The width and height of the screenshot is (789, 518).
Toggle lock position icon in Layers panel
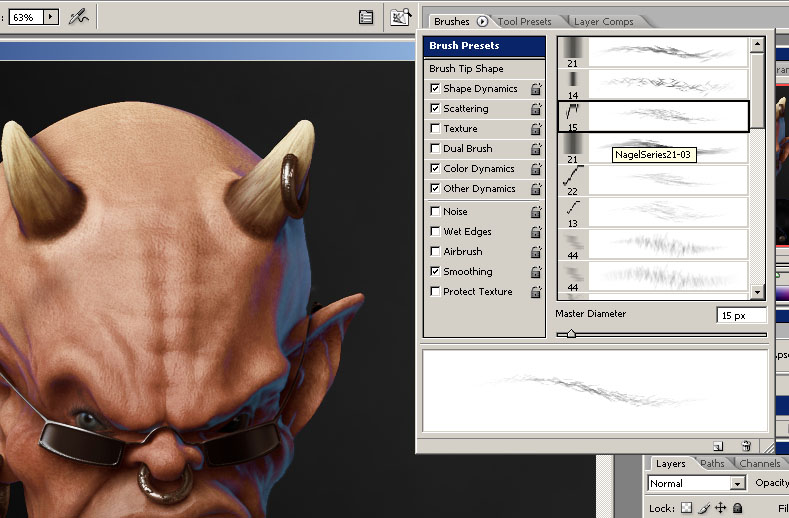[721, 508]
